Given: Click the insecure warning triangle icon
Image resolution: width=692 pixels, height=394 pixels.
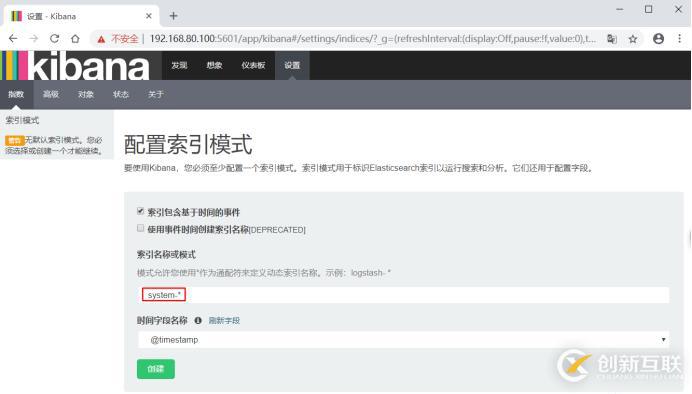Looking at the screenshot, I should pos(102,39).
